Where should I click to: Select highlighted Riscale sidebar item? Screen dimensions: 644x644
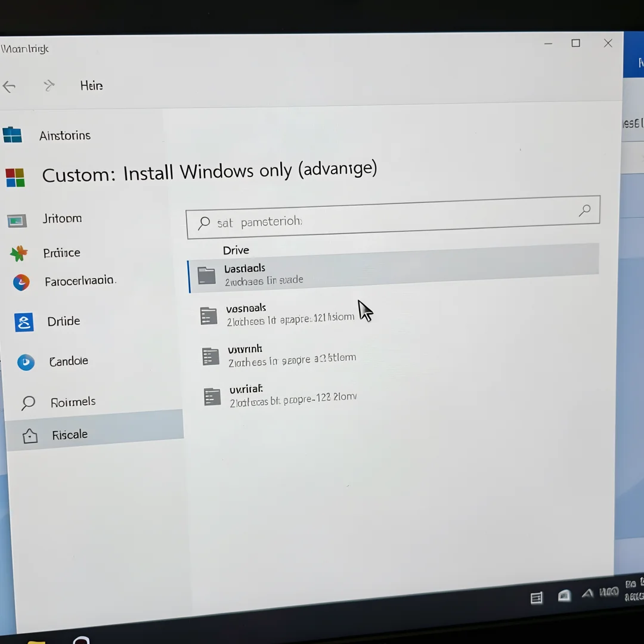coord(94,431)
